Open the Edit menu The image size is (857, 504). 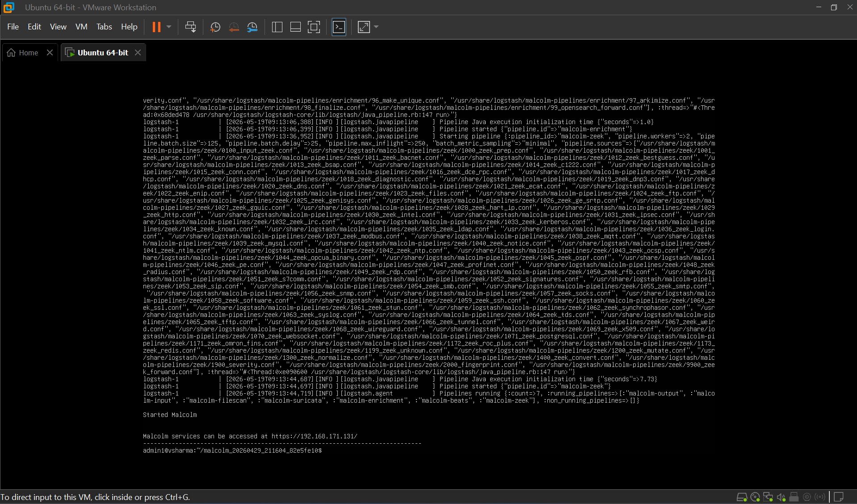tap(34, 27)
